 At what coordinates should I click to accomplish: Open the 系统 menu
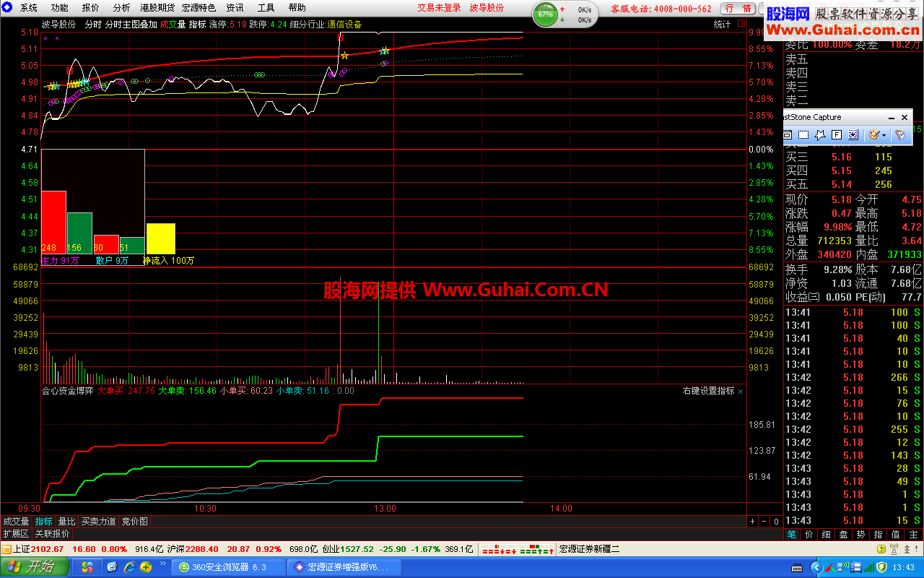[x=29, y=8]
